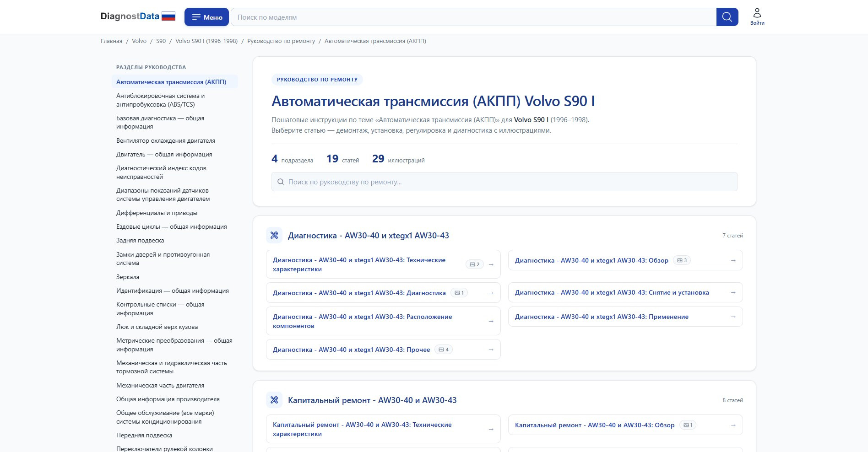This screenshot has height=452, width=868.
Task: Focus the Поиск по моделям search field
Action: click(x=473, y=17)
